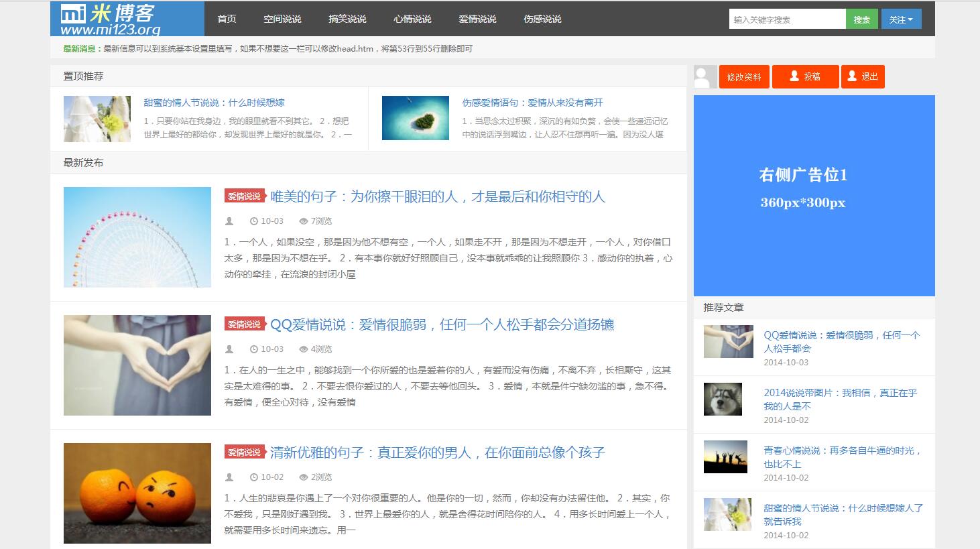Click the husky thumbnail in recommended articles

click(x=723, y=400)
